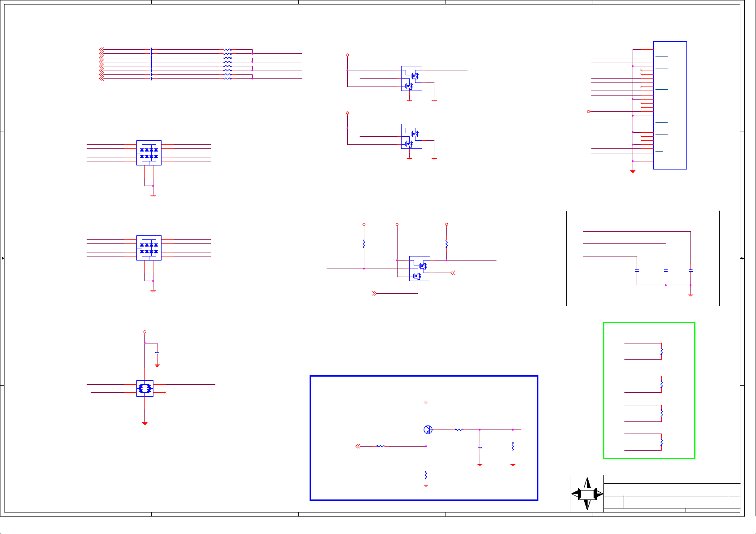Image resolution: width=756 pixels, height=534 pixels.
Task: Click the tall connector block at top right
Action: pyautogui.click(x=670, y=105)
